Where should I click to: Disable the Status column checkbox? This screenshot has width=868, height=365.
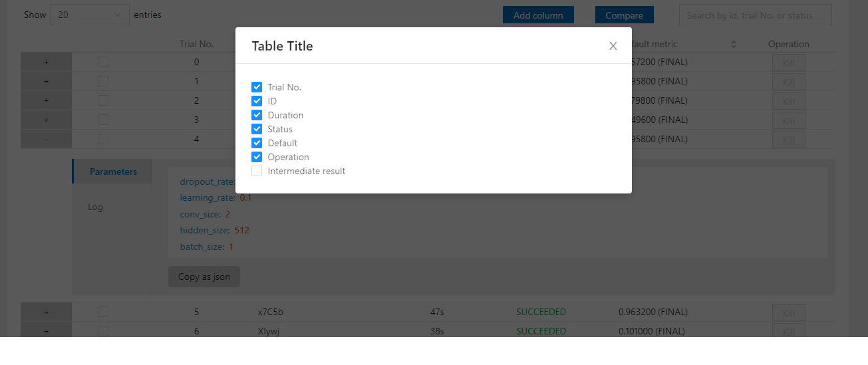click(257, 129)
